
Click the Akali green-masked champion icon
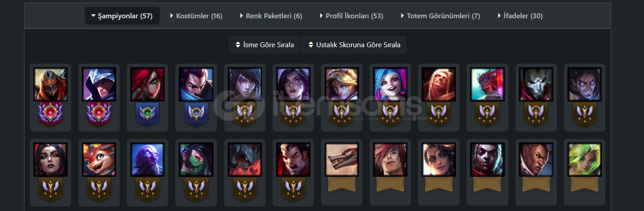(x=196, y=159)
